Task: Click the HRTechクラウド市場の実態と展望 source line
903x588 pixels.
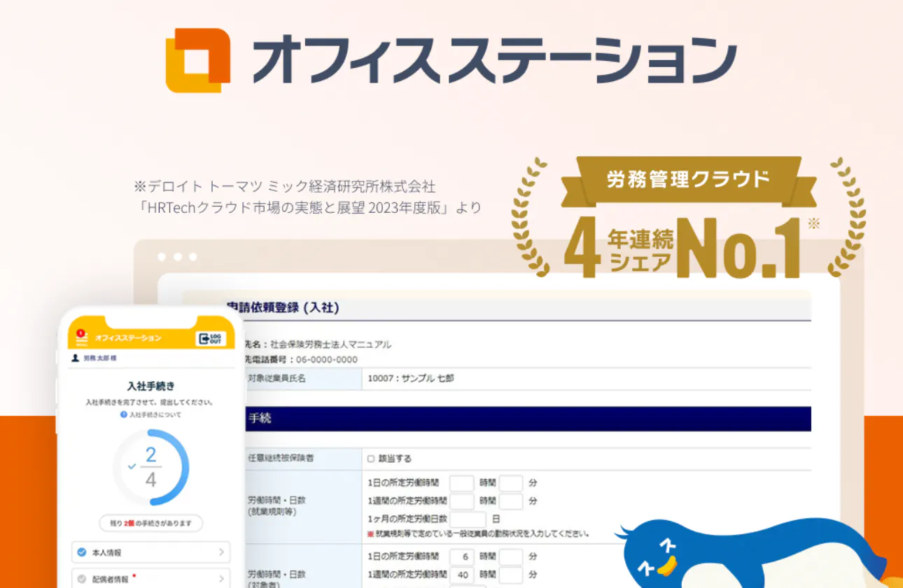Action: click(307, 208)
